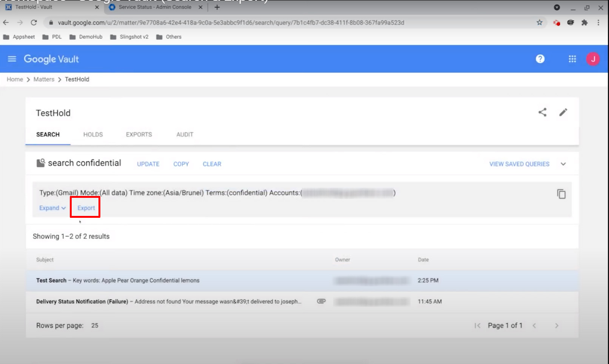Screen dimensions: 609x364
Task: Click the browser address bar URL
Action: (231, 23)
